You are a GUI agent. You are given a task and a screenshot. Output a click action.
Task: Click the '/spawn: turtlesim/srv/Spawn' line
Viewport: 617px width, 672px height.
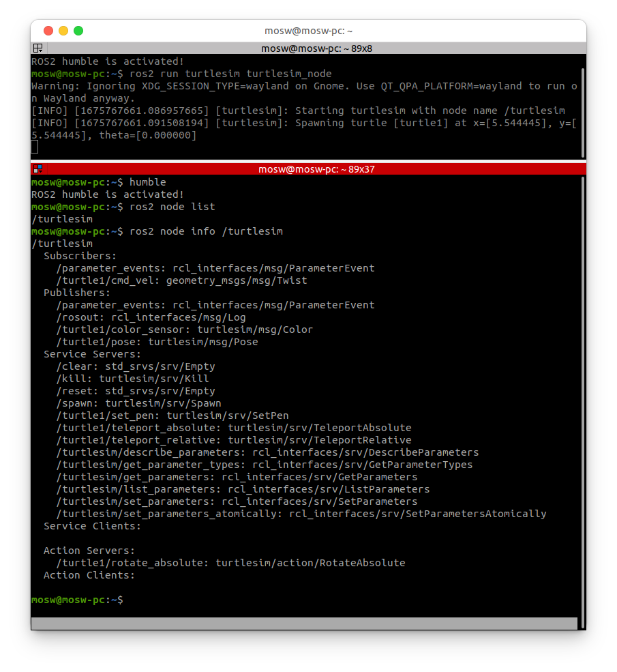tap(138, 403)
